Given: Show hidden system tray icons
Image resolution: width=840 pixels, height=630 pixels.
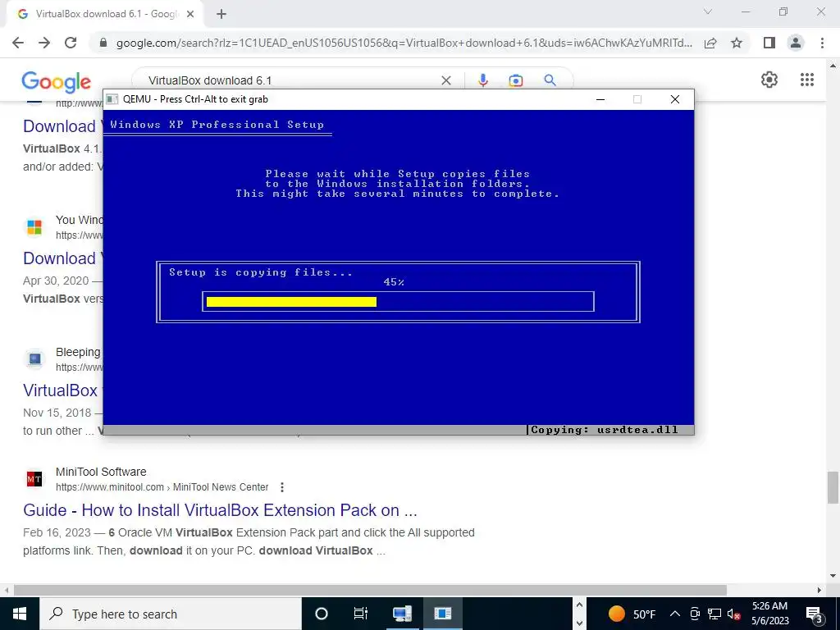Looking at the screenshot, I should pos(675,614).
